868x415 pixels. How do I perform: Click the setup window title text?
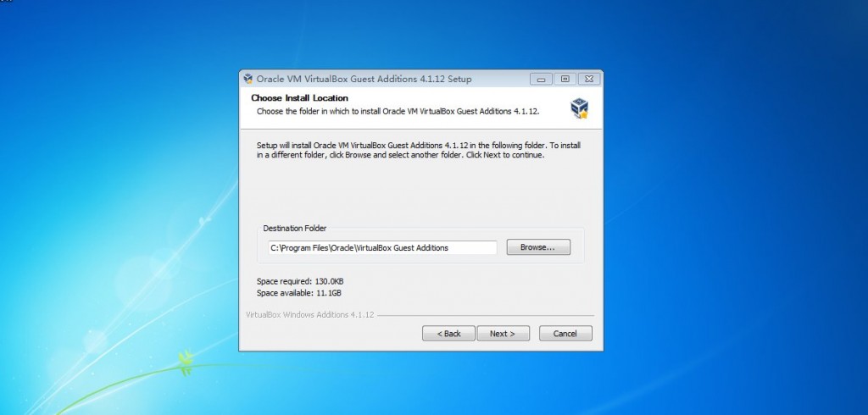click(x=364, y=79)
